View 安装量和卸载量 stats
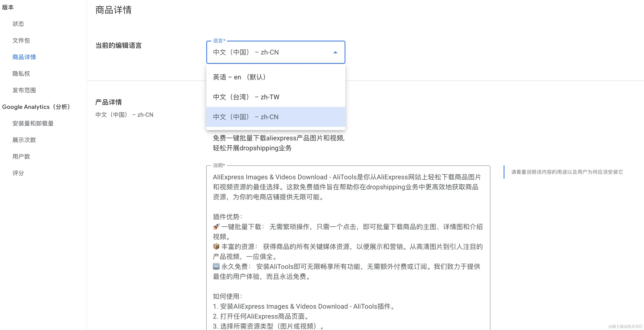The height and width of the screenshot is (330, 644). tap(33, 123)
